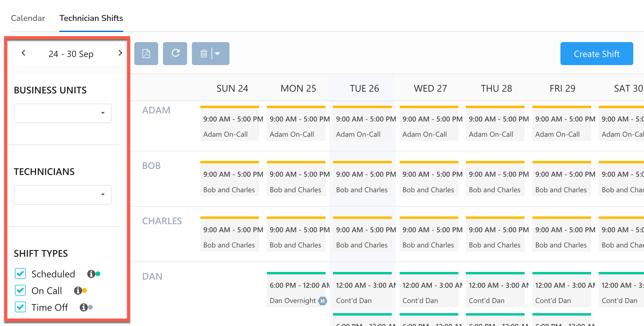644x326 pixels.
Task: Click the previous week chevron arrow
Action: tap(24, 53)
